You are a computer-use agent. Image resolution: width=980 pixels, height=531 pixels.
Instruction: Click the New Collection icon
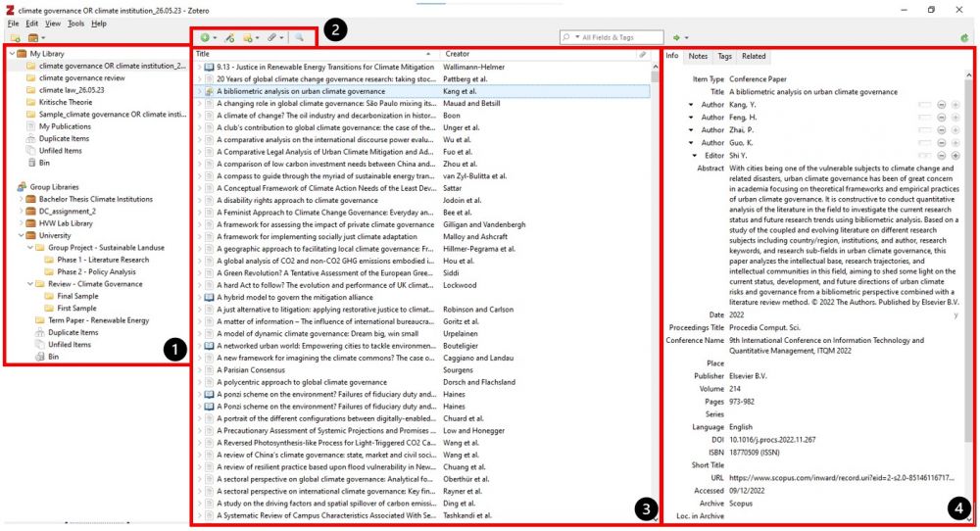coord(15,38)
